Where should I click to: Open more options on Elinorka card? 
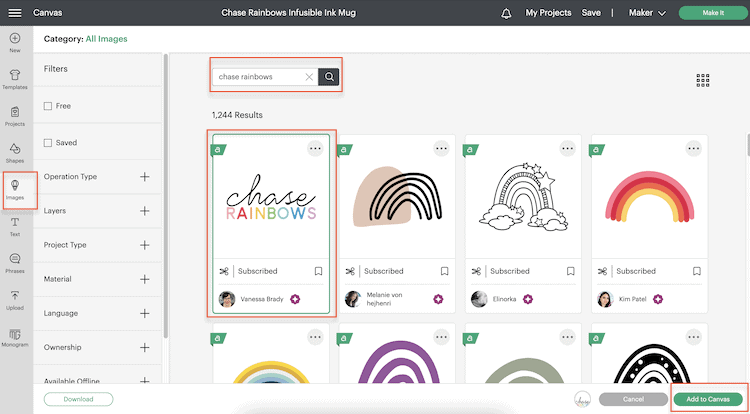tap(568, 148)
